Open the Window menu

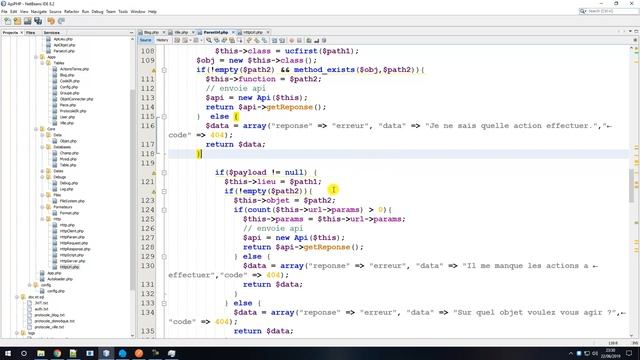(x=138, y=11)
